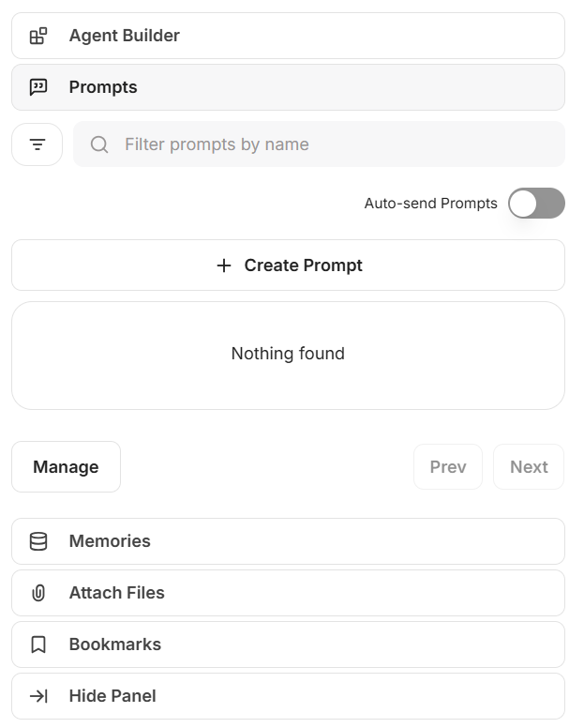
Task: Click the Create Prompt button label
Action: point(303,265)
